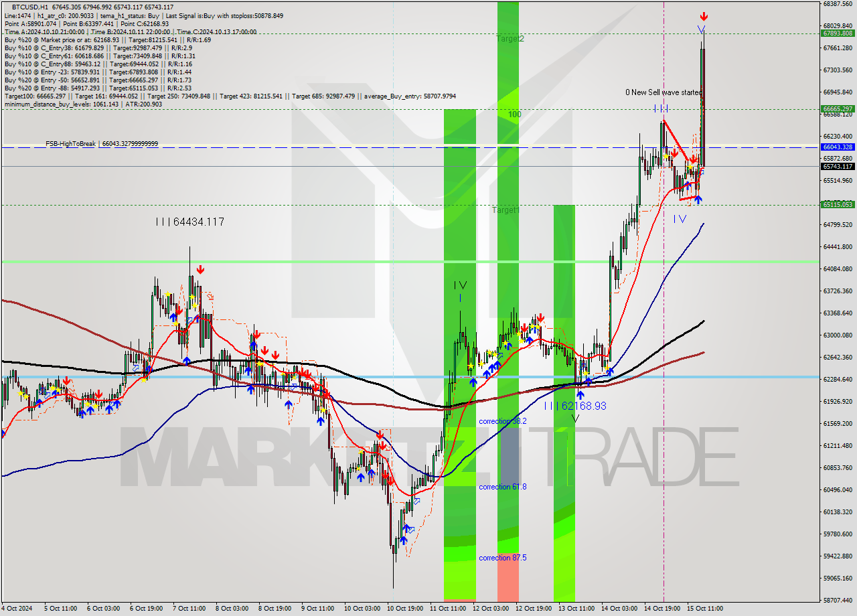857x616 pixels.
Task: Click the Target2 label
Action: coord(510,39)
